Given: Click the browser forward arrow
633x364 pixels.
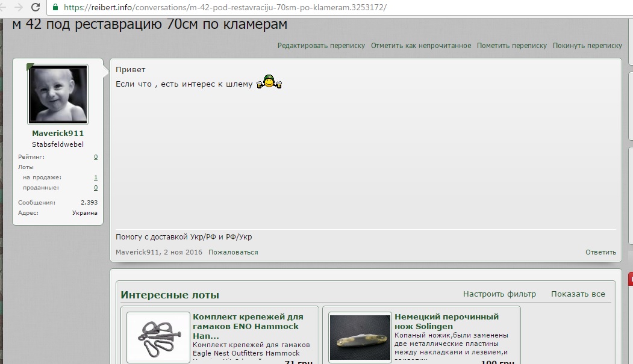Looking at the screenshot, I should coord(18,8).
